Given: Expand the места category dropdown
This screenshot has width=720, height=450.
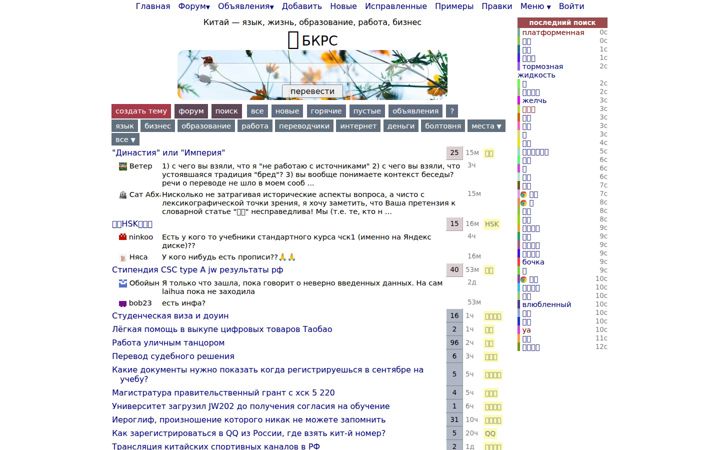Looking at the screenshot, I should 486,126.
